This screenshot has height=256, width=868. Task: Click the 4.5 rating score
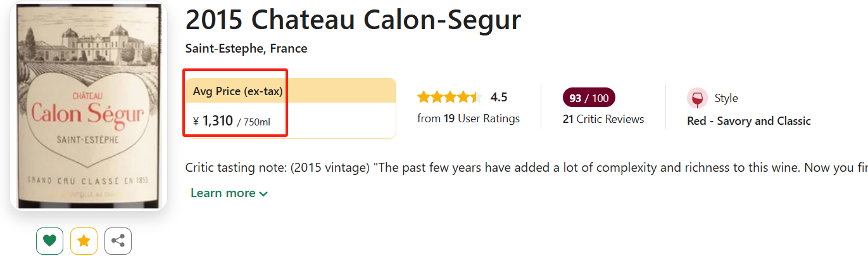499,97
